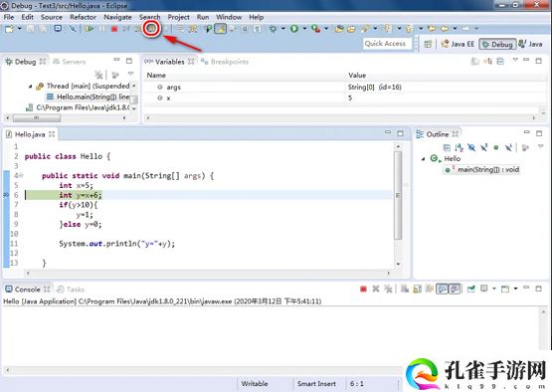This screenshot has width=552, height=392.
Task: Toggle Scroll Lock in the Console toolbar
Action: [x=417, y=290]
